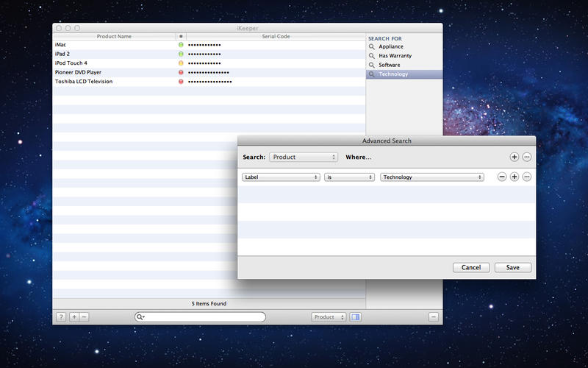Open the Technology value dropdown
588x368 pixels.
point(432,177)
